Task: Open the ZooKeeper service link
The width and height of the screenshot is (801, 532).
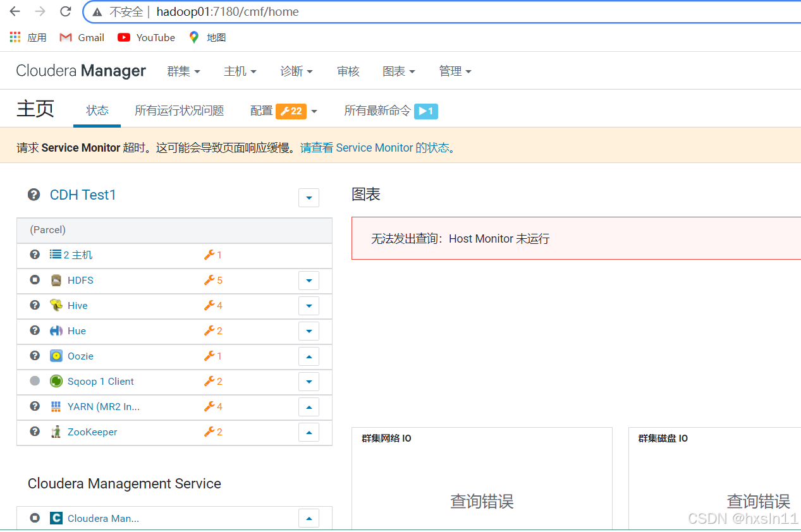Action: click(92, 432)
